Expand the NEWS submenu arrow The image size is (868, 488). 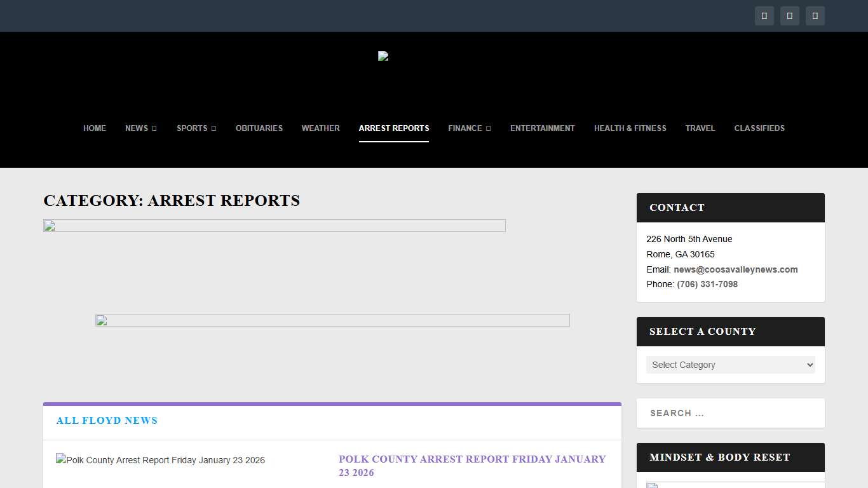point(154,128)
